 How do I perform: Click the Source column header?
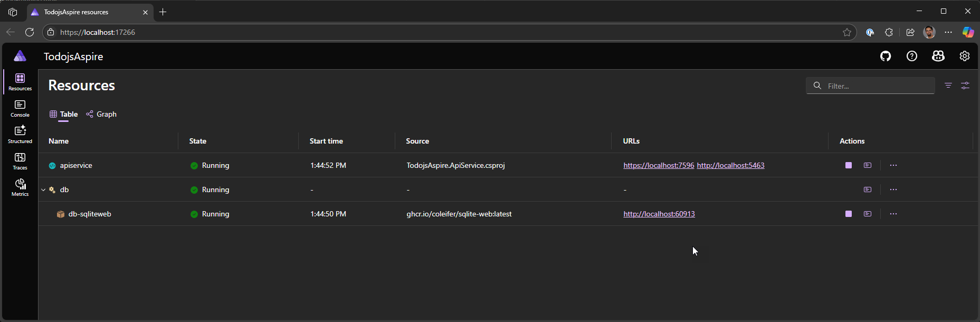point(417,141)
